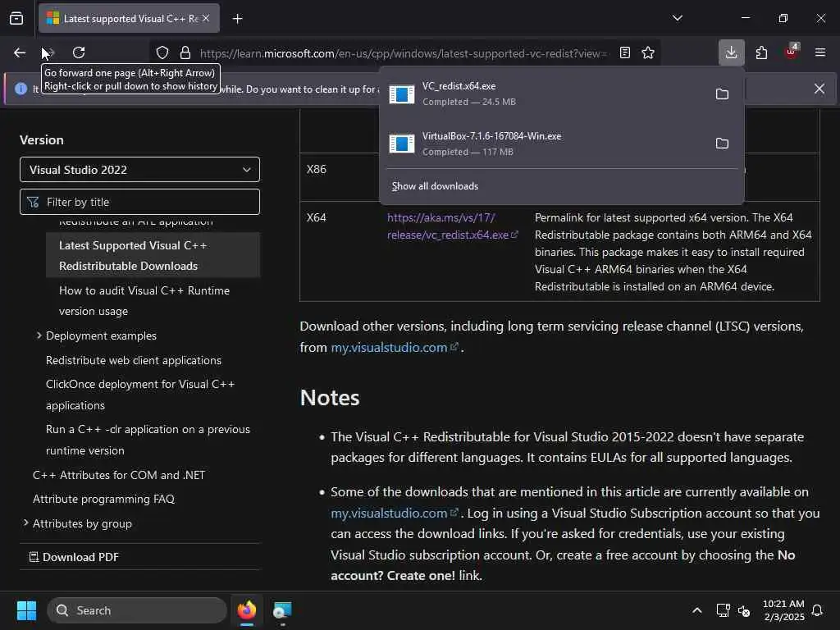
Task: Reload the current page
Action: point(79,52)
